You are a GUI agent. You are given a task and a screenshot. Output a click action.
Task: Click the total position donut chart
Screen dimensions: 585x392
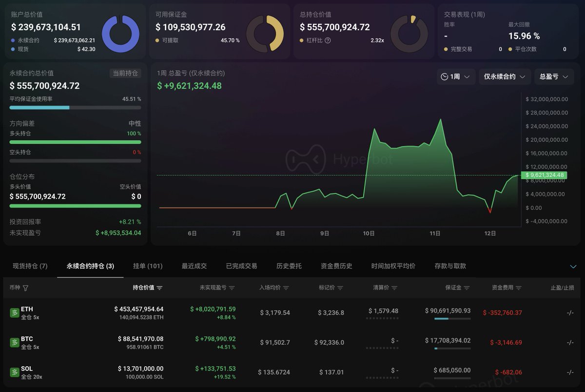tap(409, 34)
